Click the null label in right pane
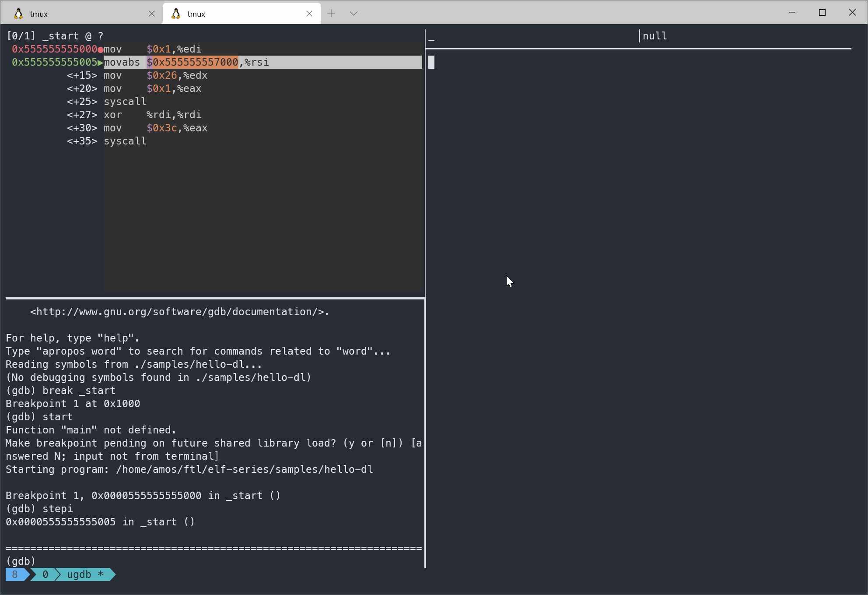Image resolution: width=868 pixels, height=595 pixels. 654,36
